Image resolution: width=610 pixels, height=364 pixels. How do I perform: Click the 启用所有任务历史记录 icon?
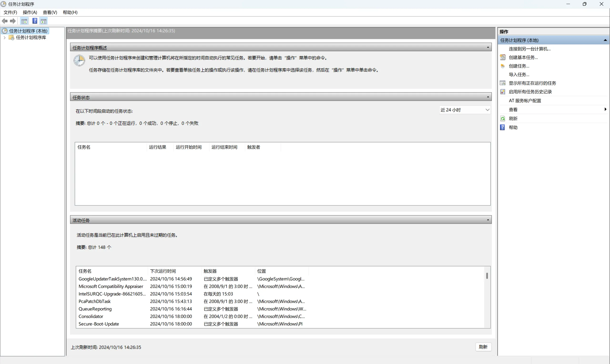click(503, 92)
